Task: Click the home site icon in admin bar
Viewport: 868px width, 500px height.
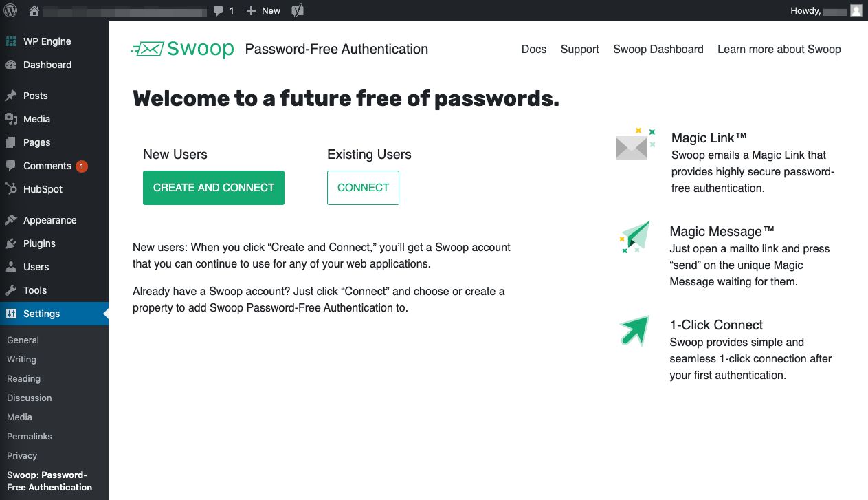Action: [x=34, y=10]
